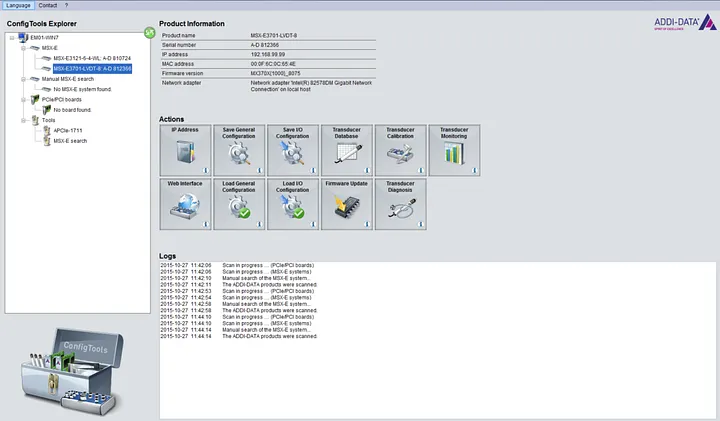Click the green refresh scan icon
This screenshot has height=421, width=720.
[150, 33]
